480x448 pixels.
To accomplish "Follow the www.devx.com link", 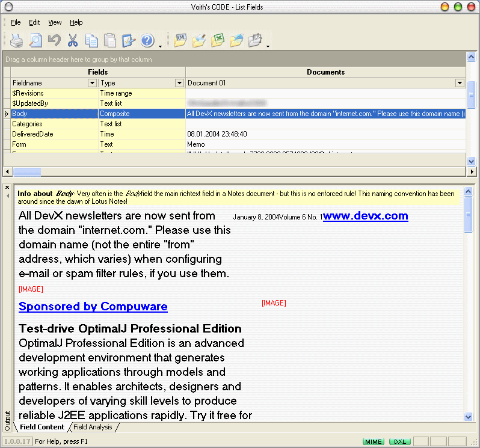I will 366,216.
